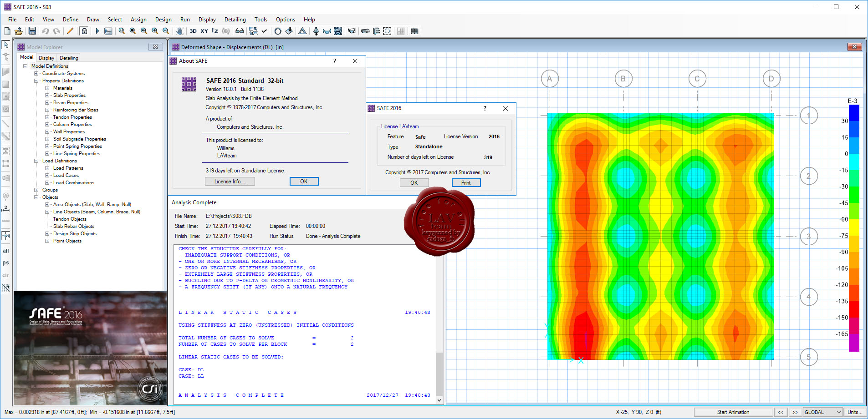This screenshot has width=868, height=419.
Task: Click the New Model icon in toolbar
Action: [x=7, y=31]
